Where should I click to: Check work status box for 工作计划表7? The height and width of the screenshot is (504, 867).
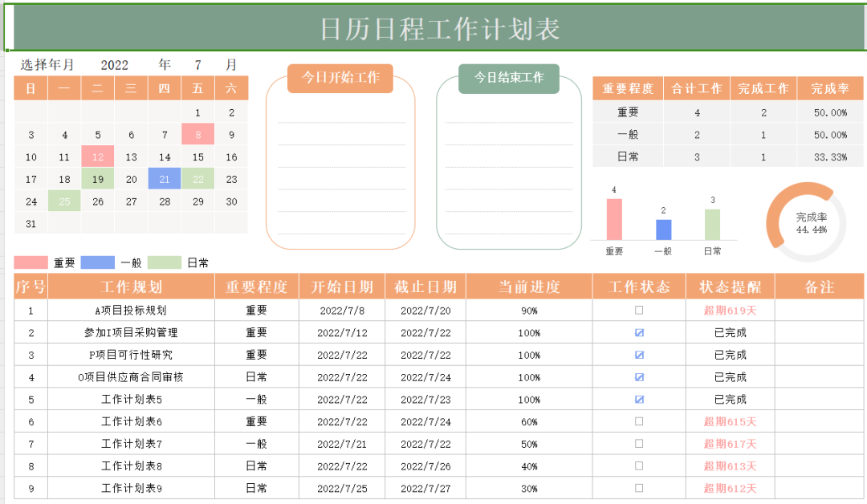pyautogui.click(x=639, y=444)
